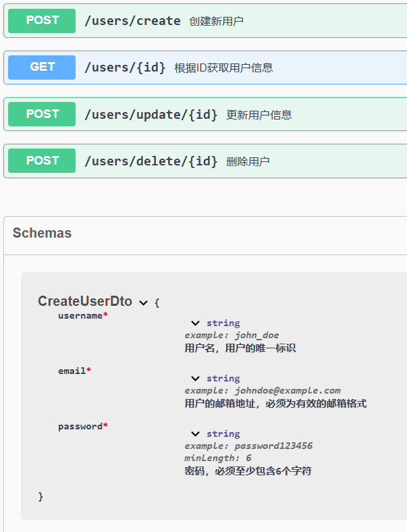Click the POST badge for /users/delete/{id}

click(42, 161)
